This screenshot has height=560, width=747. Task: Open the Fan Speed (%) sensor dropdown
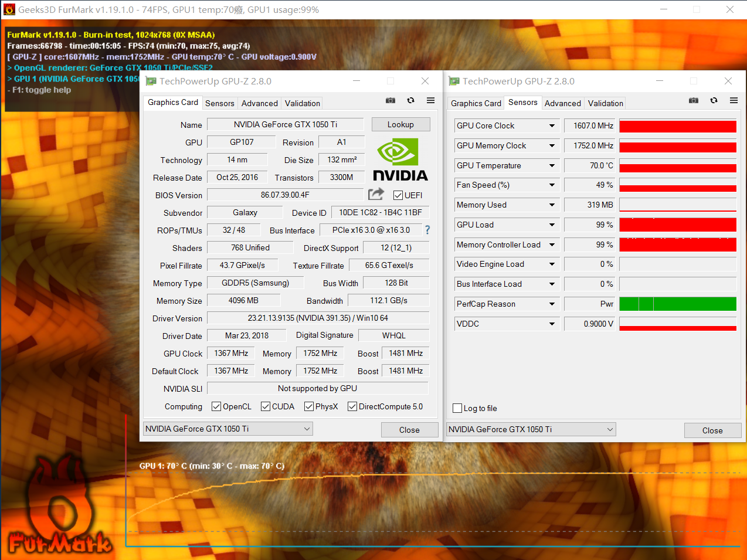pyautogui.click(x=552, y=185)
